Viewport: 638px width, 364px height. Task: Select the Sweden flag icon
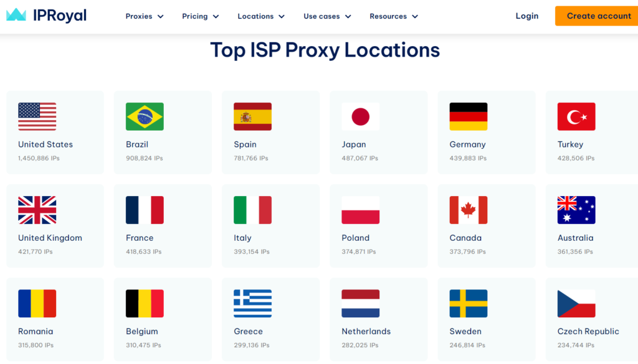[x=469, y=304]
